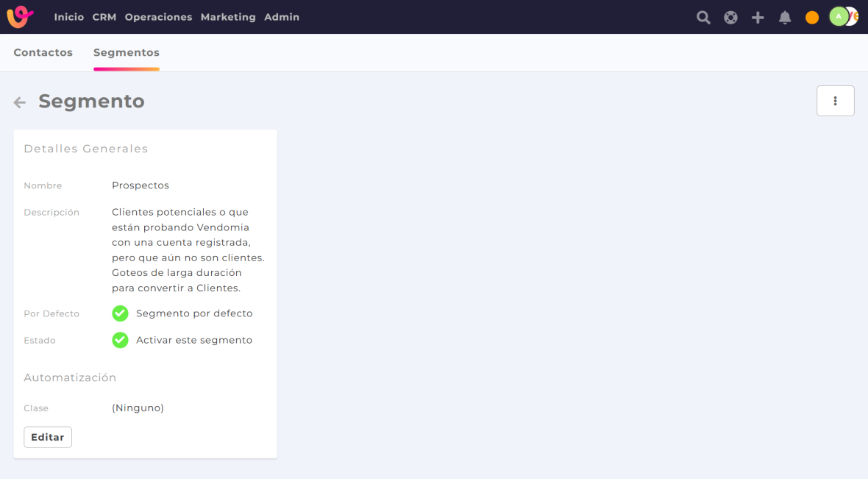Expand the Operaciones menu
868x479 pixels.
pyautogui.click(x=158, y=17)
